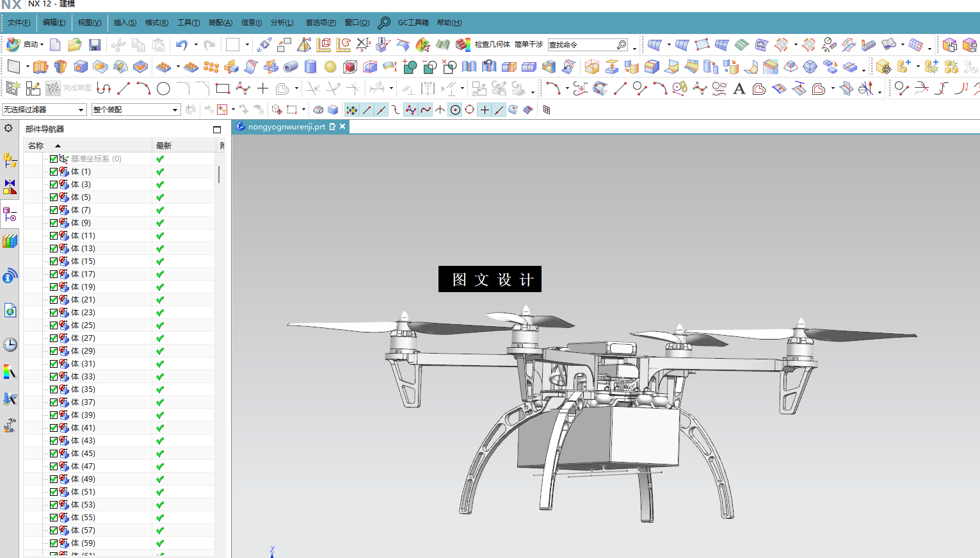The height and width of the screenshot is (558, 980).
Task: Open the 编辑(E) menu
Action: (x=54, y=22)
